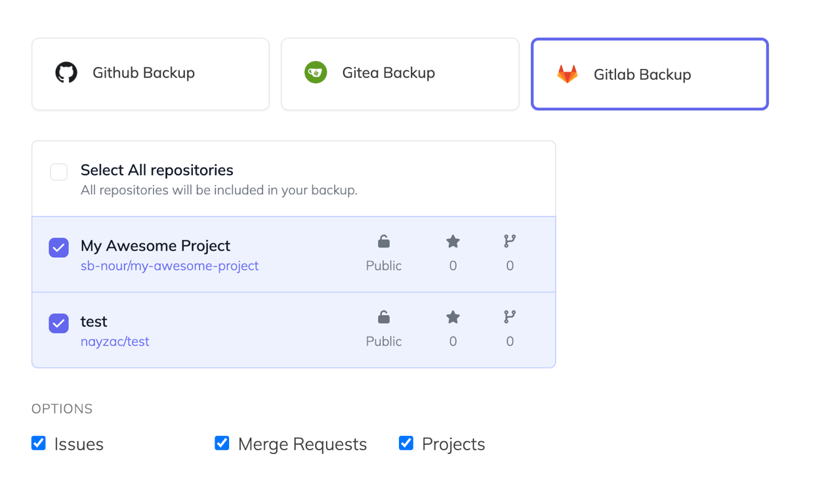Untick the Merge Requests checkbox
815x504 pixels.
click(222, 444)
